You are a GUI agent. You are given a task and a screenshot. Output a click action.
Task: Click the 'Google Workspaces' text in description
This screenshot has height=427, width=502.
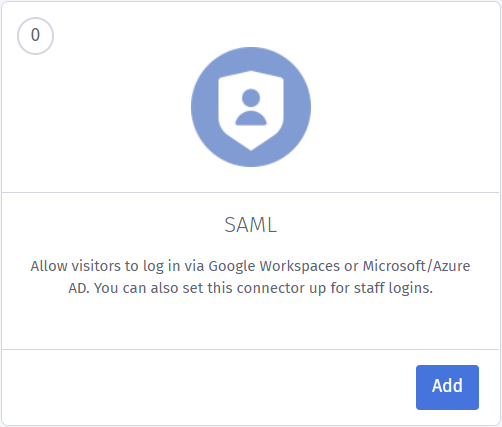pos(274,266)
